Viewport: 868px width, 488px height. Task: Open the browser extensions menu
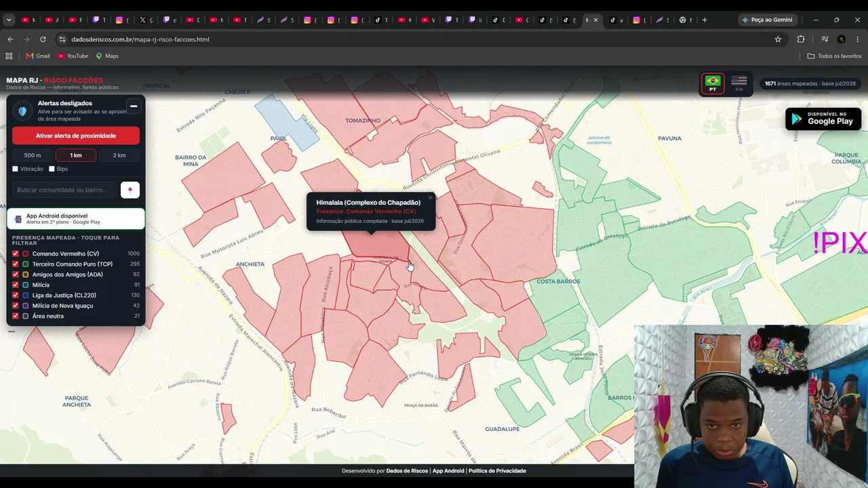801,39
